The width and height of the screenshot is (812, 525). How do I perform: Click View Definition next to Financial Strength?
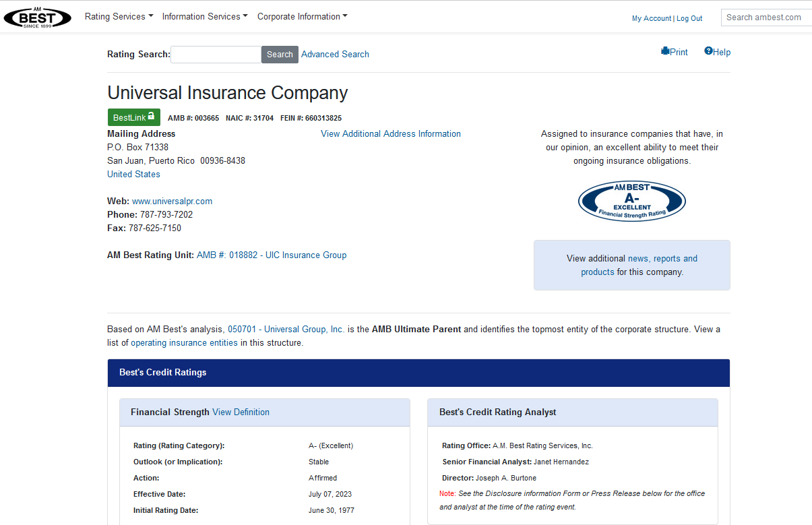[241, 412]
